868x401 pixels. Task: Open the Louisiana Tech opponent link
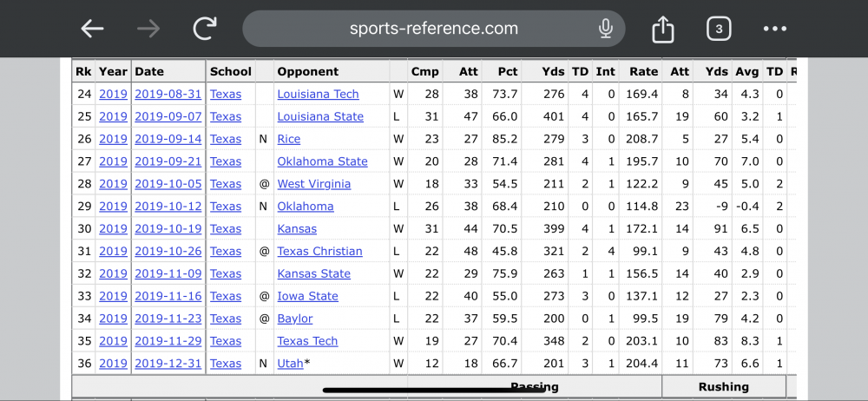(318, 94)
